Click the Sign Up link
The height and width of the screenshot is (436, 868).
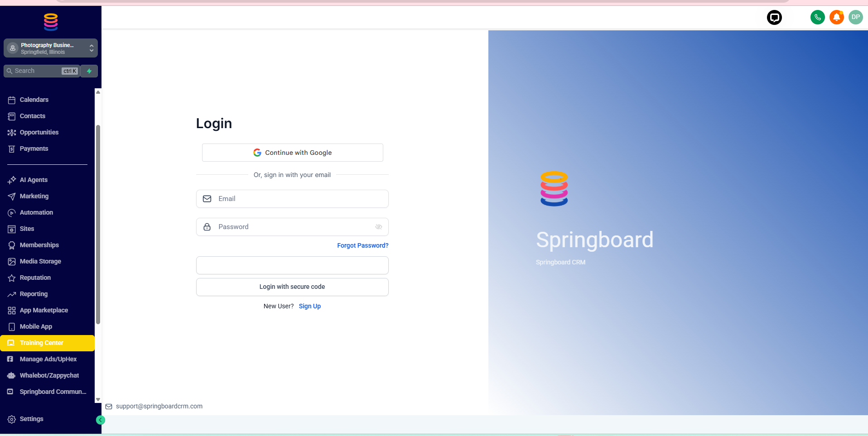(x=310, y=306)
